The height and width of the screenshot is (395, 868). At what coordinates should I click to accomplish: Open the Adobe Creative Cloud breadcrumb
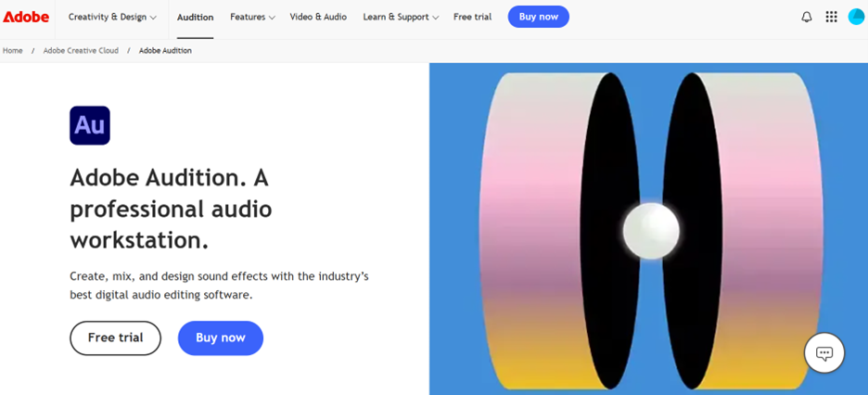(81, 50)
